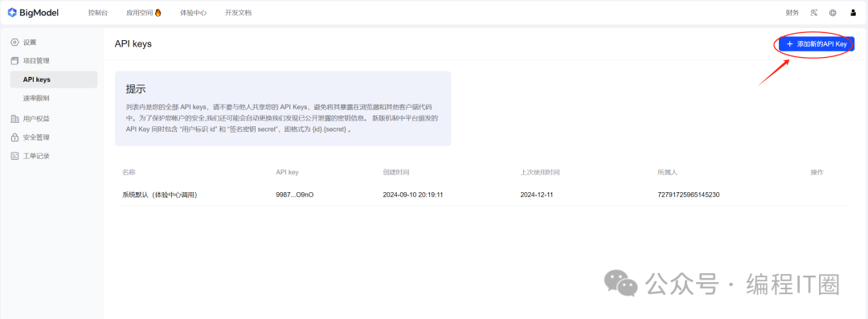868x319 pixels.
Task: Click the 项目管理 folder icon
Action: pos(15,61)
